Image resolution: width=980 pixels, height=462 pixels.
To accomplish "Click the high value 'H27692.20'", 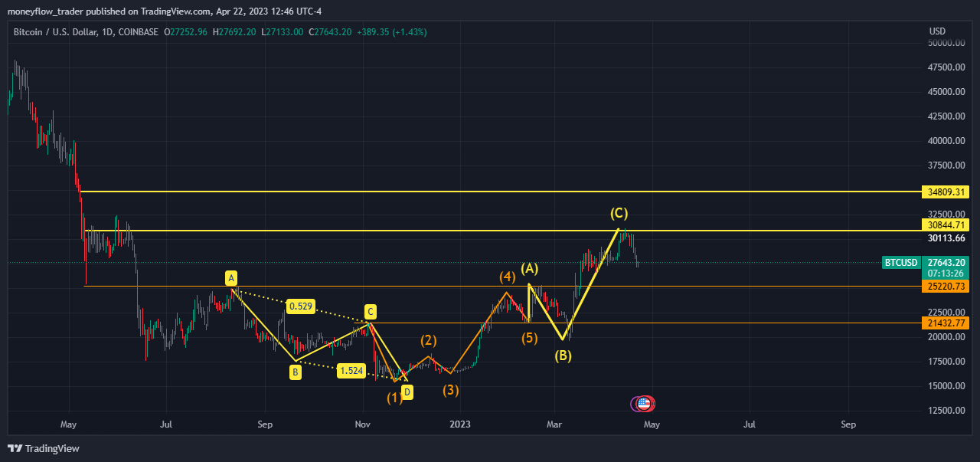I will click(234, 32).
